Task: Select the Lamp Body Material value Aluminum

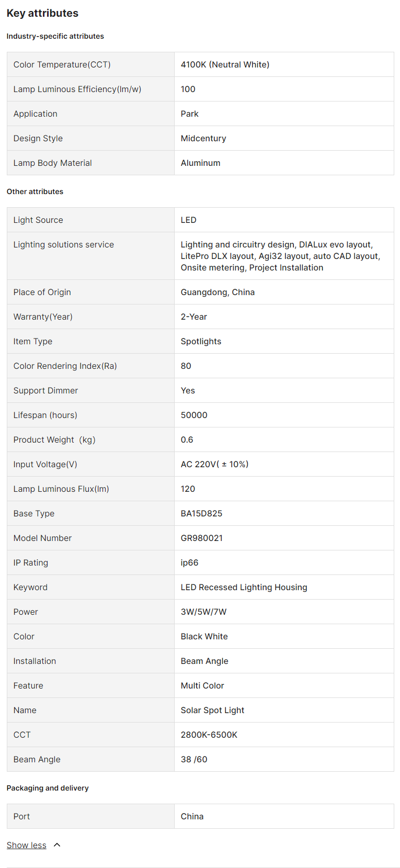Action: coord(200,163)
